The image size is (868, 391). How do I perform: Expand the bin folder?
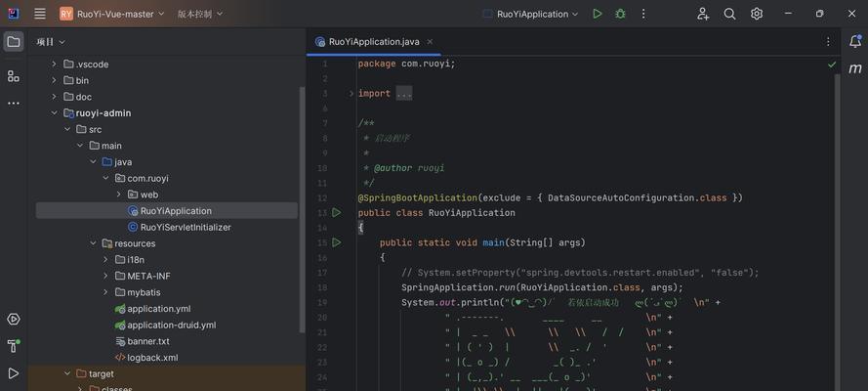click(x=55, y=80)
